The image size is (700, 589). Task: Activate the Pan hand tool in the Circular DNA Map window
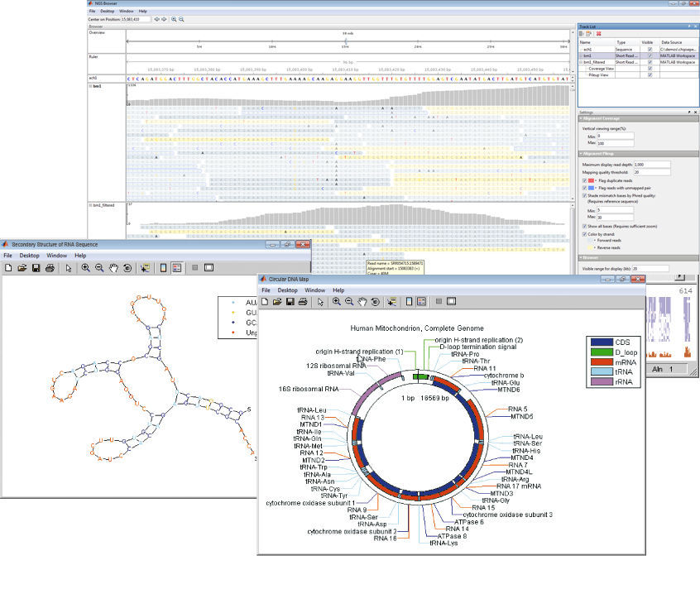coord(362,303)
